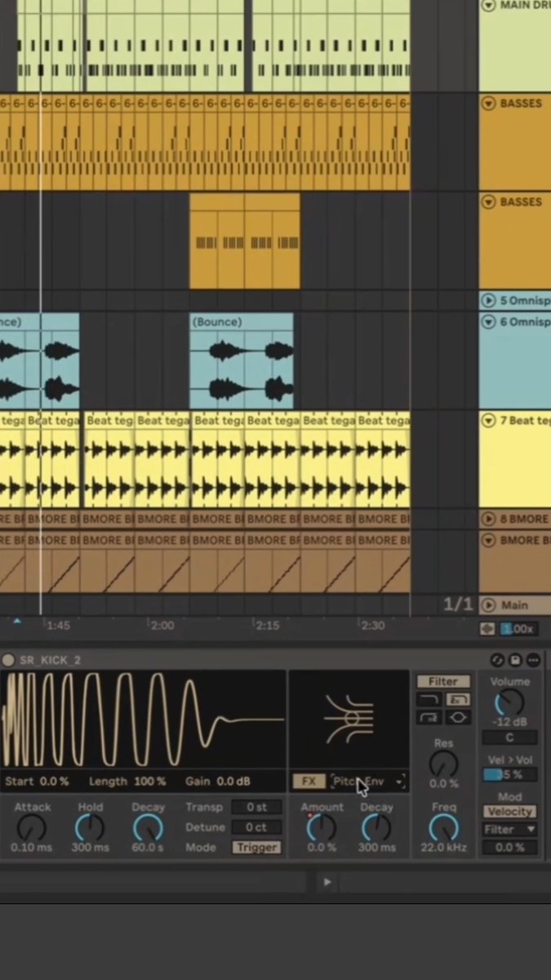Unfold the 5 Omnisp track
The image size is (551, 980).
tap(489, 301)
